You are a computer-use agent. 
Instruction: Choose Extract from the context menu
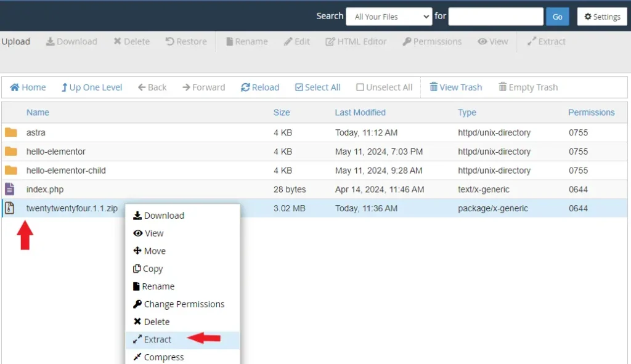[157, 339]
